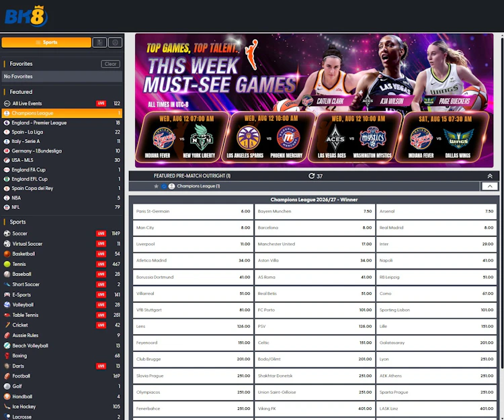Click the Volleyball icon
The width and height of the screenshot is (504, 420).
pyautogui.click(x=7, y=304)
